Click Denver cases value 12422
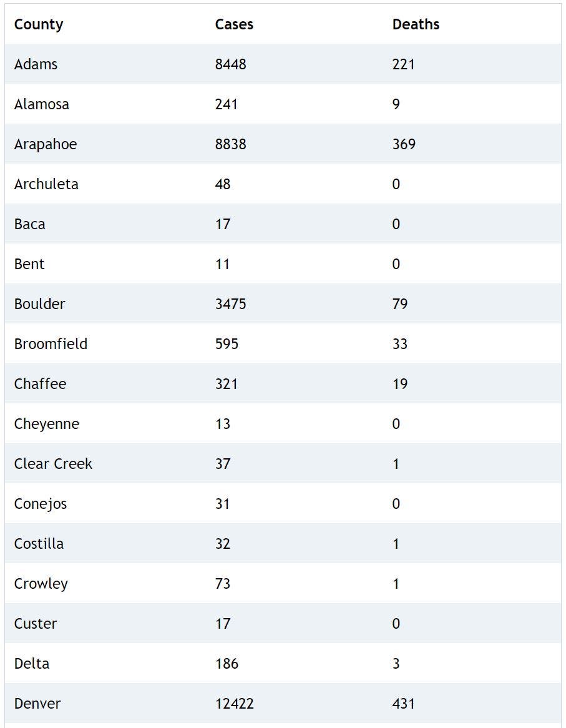 234,704
